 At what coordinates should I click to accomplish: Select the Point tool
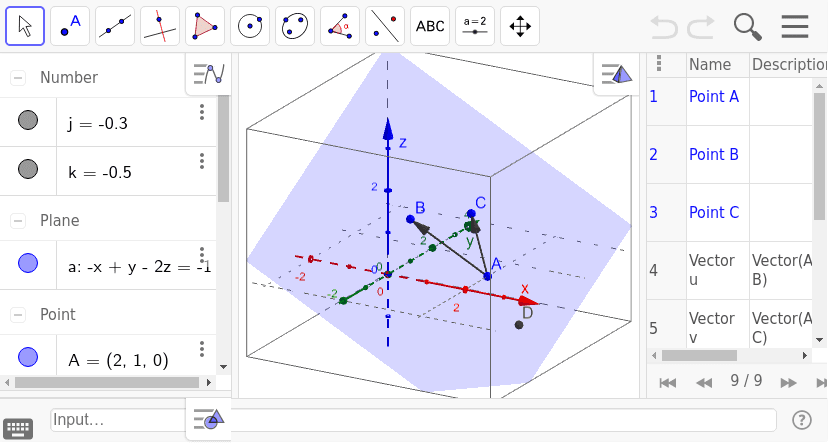[x=70, y=26]
